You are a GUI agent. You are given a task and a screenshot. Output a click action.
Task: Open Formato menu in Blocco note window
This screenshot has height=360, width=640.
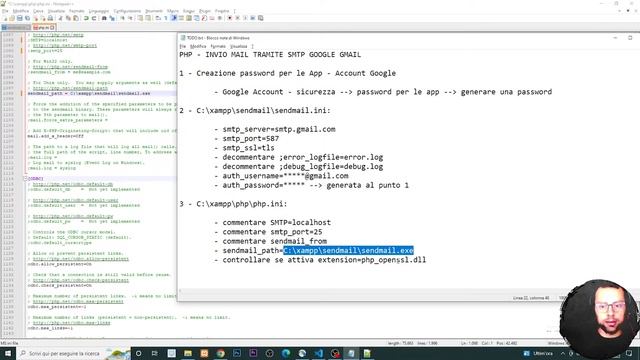(x=218, y=47)
